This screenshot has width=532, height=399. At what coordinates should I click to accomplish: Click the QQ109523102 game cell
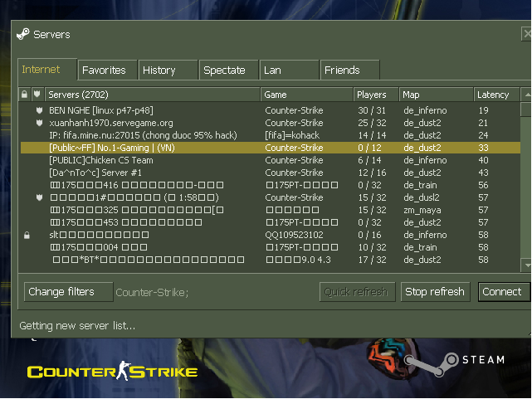tap(294, 235)
